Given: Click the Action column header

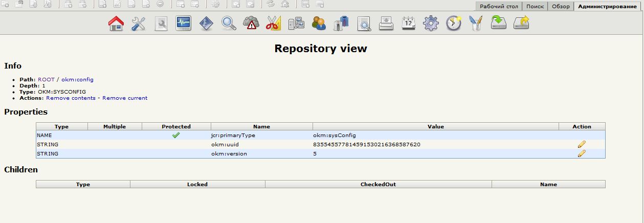Looking at the screenshot, I should 582,126.
